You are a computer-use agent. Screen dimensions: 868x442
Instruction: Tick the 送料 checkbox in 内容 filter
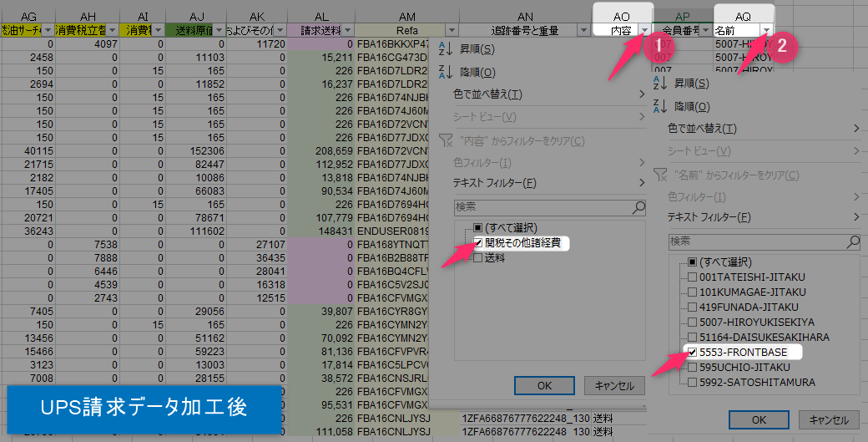click(477, 257)
